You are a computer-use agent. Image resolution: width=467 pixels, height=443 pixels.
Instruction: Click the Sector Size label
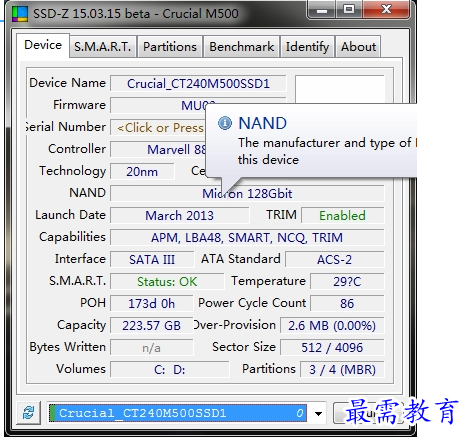pyautogui.click(x=244, y=347)
